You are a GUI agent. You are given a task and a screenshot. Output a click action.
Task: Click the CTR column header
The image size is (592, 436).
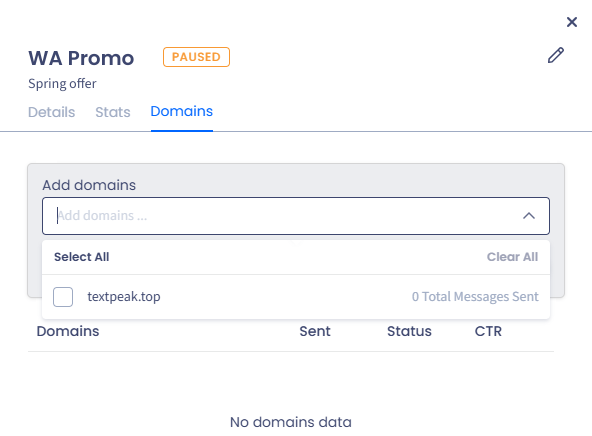point(488,331)
